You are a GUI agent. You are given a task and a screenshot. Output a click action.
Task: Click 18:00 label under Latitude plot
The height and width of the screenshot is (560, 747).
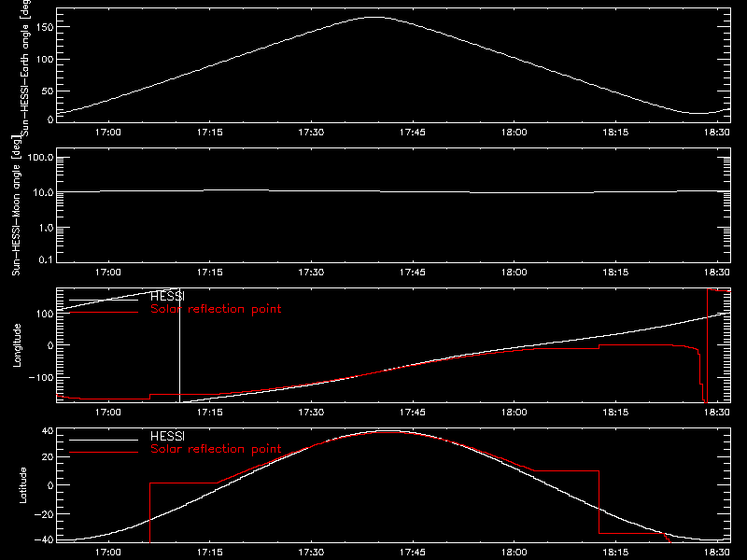[x=514, y=553]
